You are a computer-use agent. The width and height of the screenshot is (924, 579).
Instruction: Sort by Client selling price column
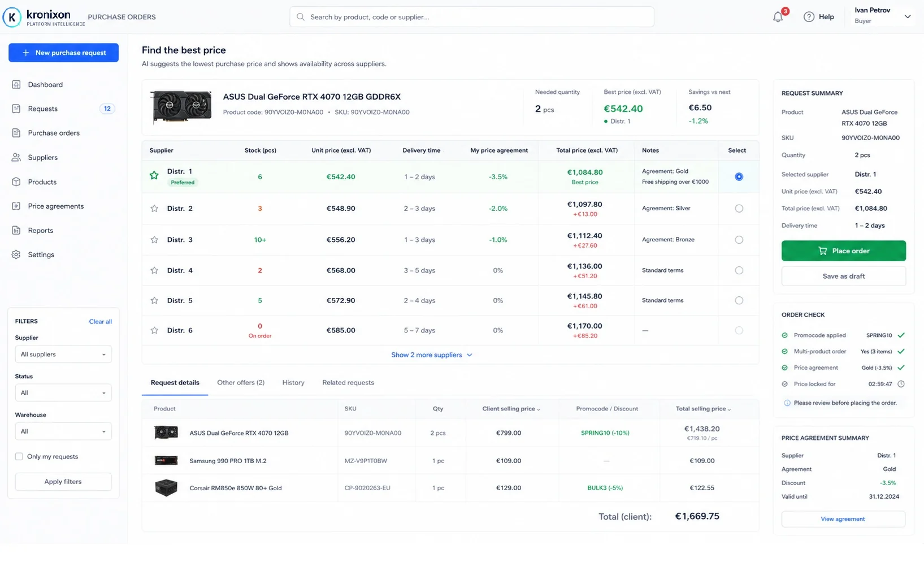[x=511, y=409]
